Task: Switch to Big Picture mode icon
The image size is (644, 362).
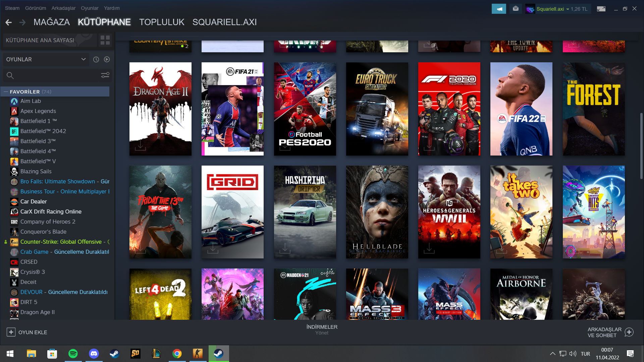Action: [x=601, y=9]
